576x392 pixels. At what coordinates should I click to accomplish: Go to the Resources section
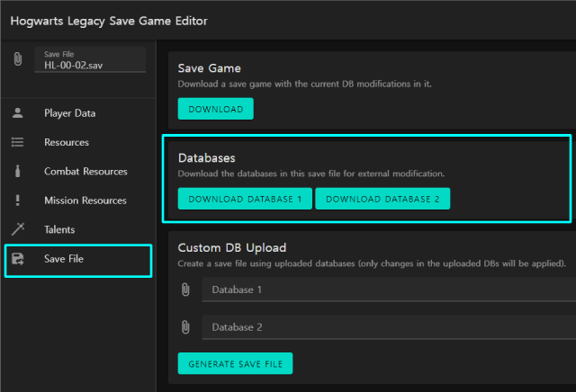78,142
